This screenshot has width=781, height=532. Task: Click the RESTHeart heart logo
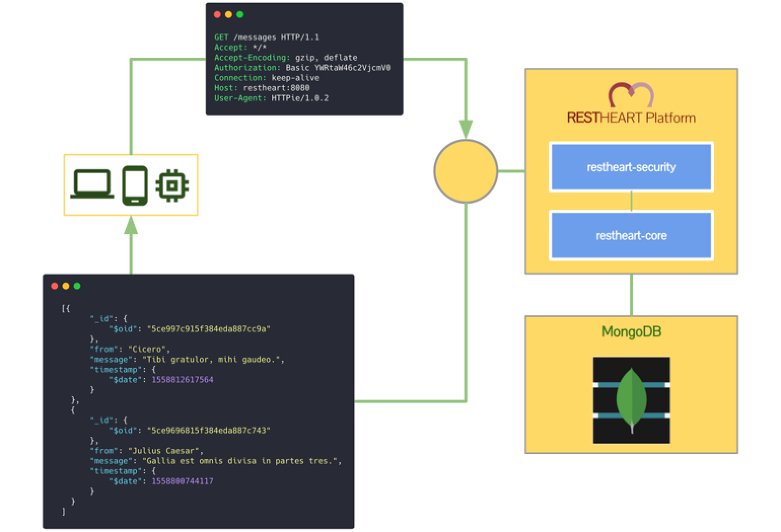pyautogui.click(x=631, y=95)
